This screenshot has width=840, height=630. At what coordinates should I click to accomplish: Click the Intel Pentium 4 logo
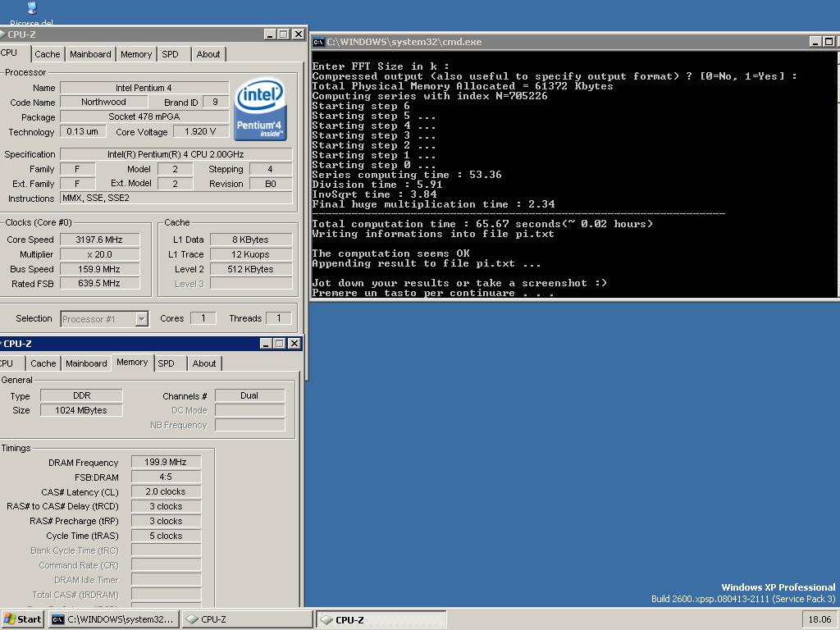click(x=260, y=110)
